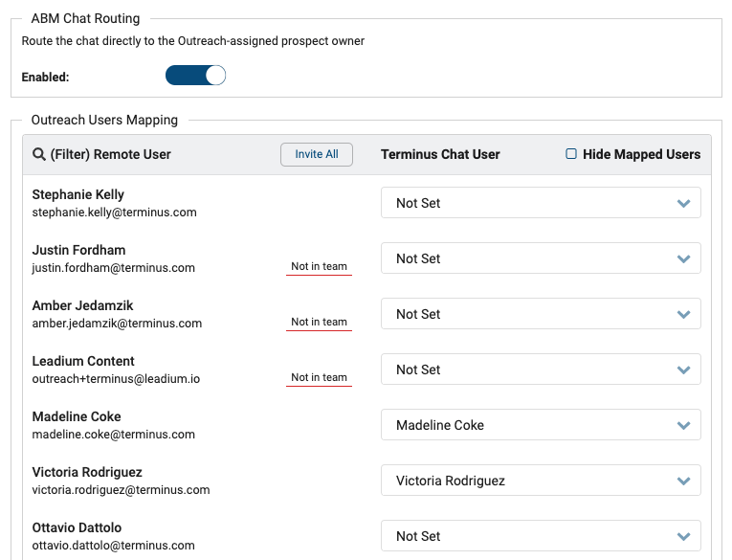
Task: Click the Ottavio Dattolo name
Action: click(77, 527)
